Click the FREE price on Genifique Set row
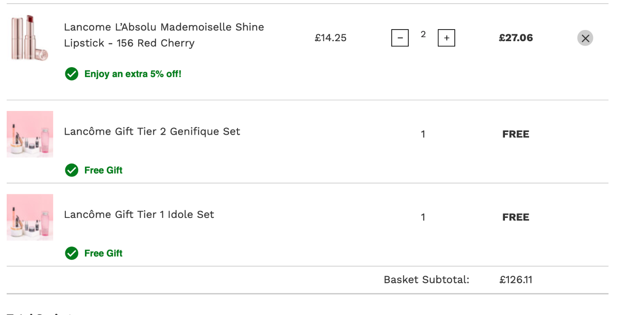The image size is (644, 315). coord(516,134)
